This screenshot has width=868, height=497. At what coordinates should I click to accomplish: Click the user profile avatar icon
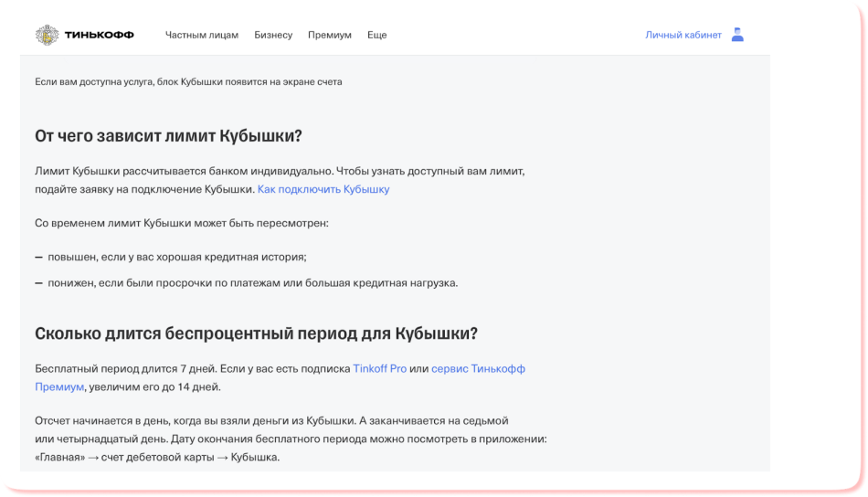click(x=737, y=35)
